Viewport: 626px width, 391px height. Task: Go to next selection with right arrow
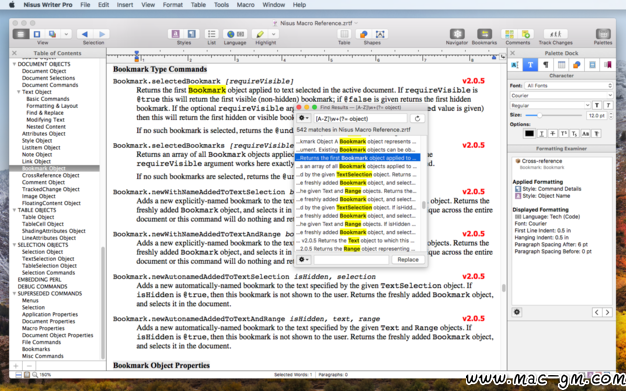(x=102, y=34)
